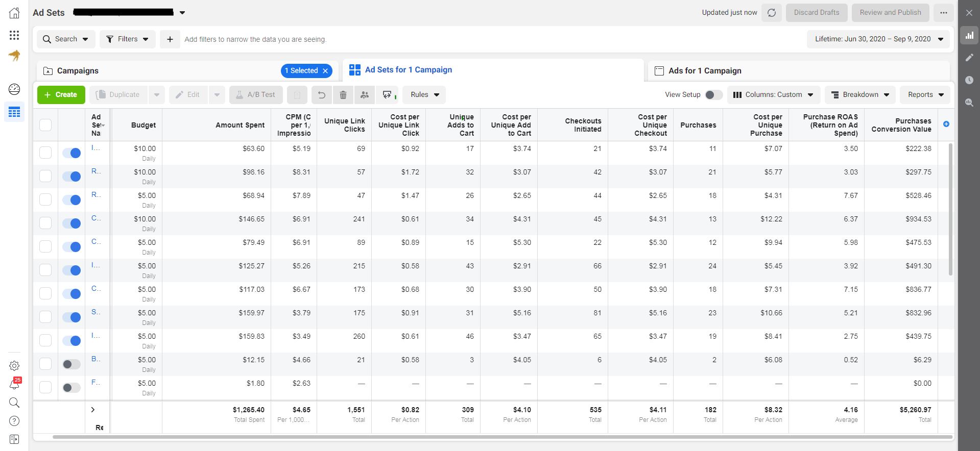The height and width of the screenshot is (451, 980).
Task: Sort by the Purchases column header
Action: point(698,125)
